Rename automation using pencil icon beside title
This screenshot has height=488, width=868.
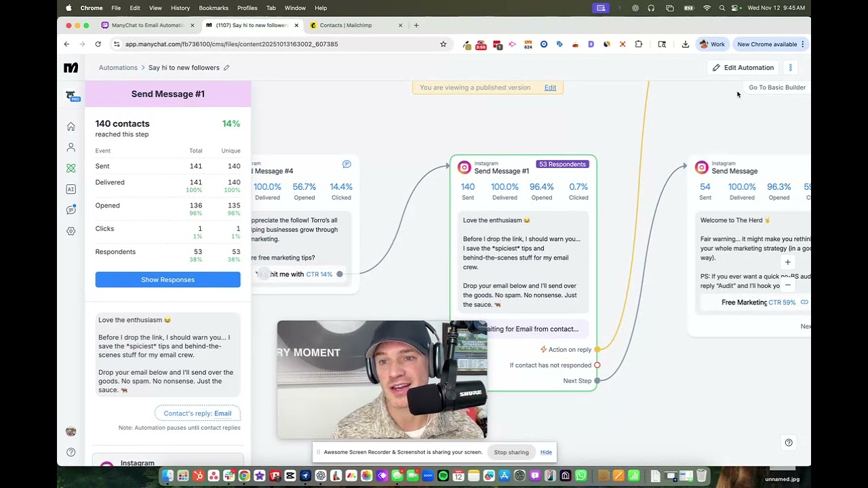[226, 68]
